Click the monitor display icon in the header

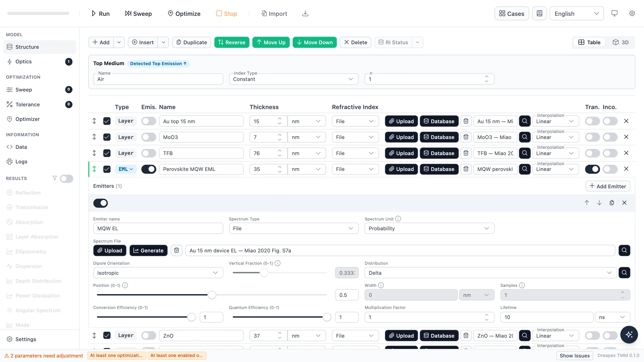point(614,14)
